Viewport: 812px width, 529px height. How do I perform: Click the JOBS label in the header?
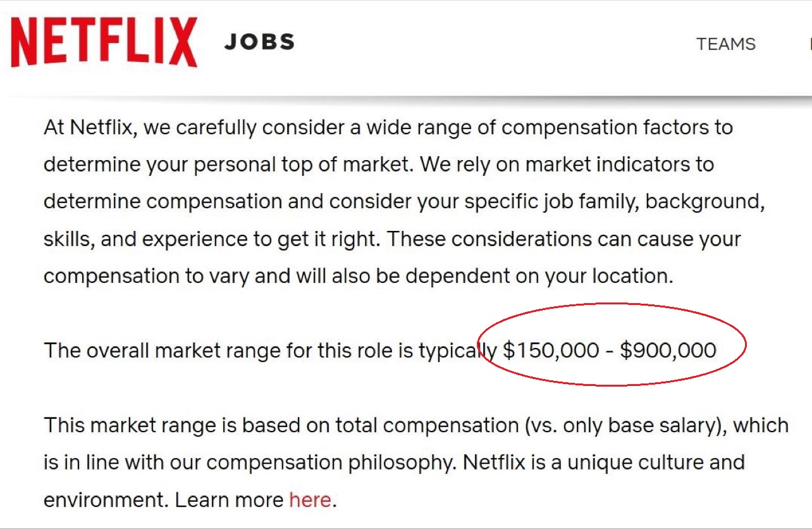(259, 42)
